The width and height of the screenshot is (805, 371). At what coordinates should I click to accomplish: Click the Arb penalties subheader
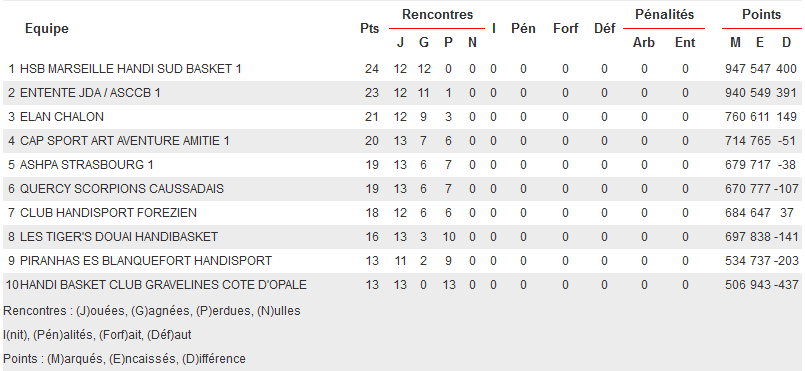point(644,43)
